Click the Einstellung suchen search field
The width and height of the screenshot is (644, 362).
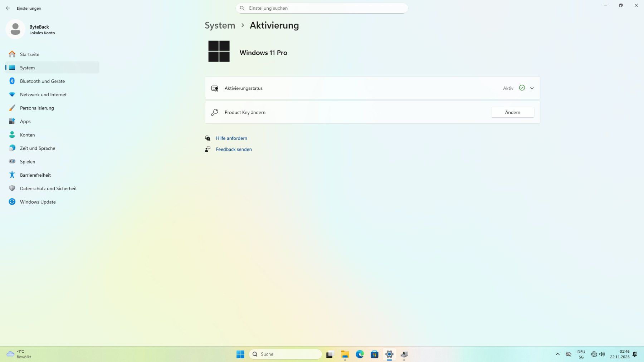coord(322,8)
